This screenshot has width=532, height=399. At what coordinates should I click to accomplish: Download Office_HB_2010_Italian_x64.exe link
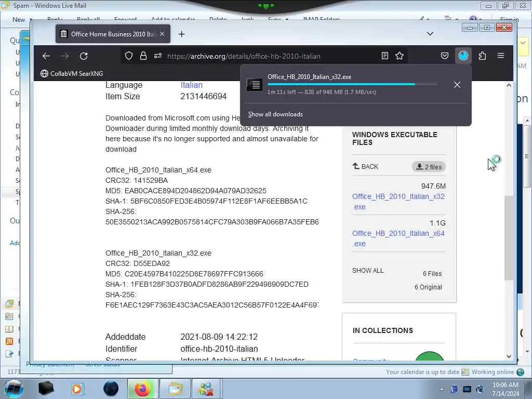pyautogui.click(x=398, y=238)
